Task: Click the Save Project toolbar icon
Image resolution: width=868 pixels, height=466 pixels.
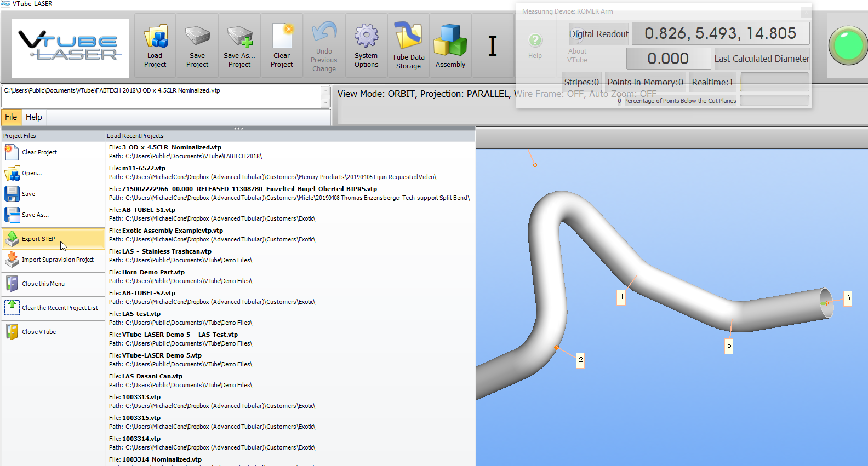Action: pos(197,46)
